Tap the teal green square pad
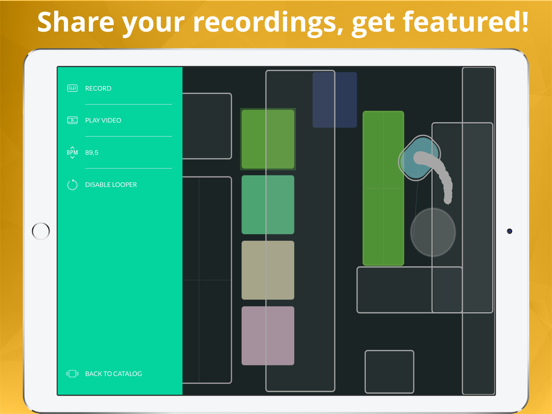This screenshot has height=414, width=552. [268, 205]
